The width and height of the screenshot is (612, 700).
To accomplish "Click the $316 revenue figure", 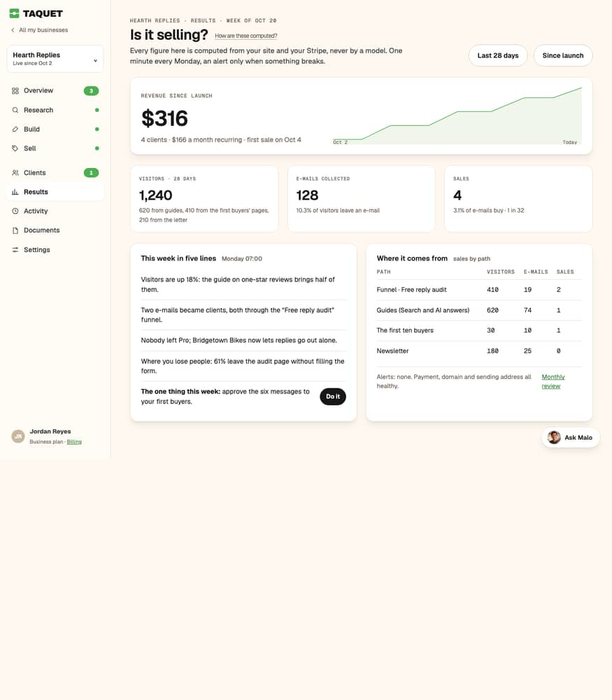I will click(x=164, y=118).
